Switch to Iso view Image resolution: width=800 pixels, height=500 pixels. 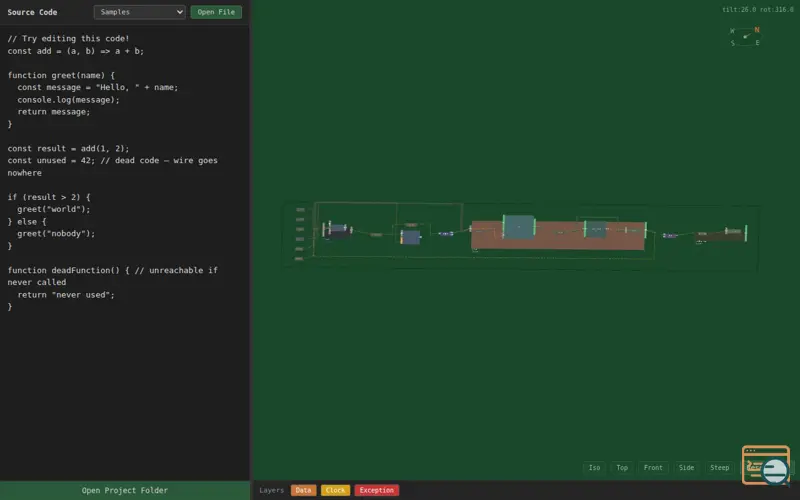594,467
